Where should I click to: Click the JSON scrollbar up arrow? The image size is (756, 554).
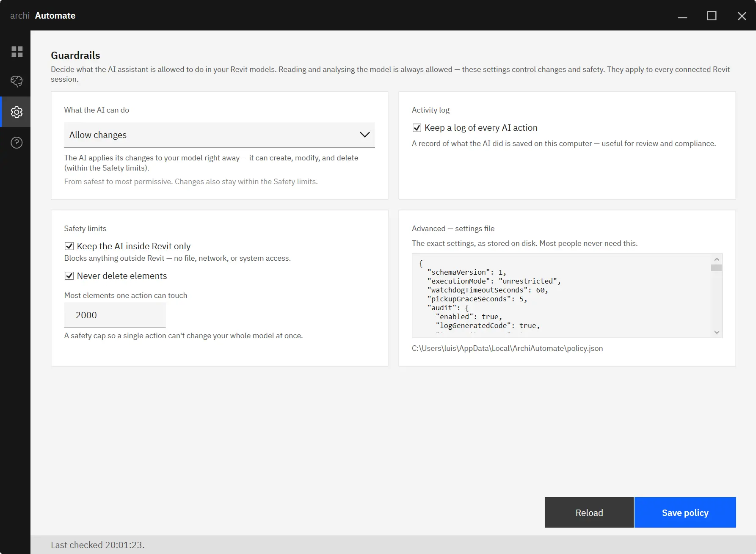point(717,259)
